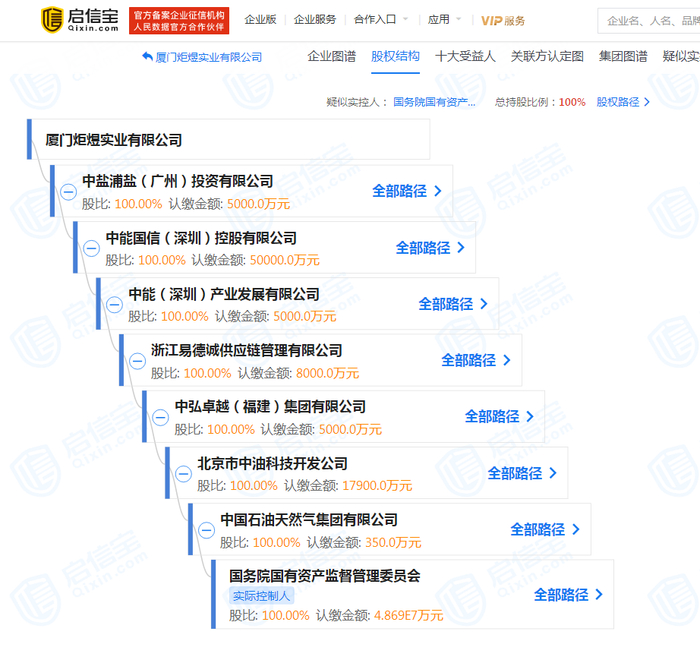Open company name 中弘卓越(福建)集团有限公司
Screen dimensions: 700x645
click(270, 407)
